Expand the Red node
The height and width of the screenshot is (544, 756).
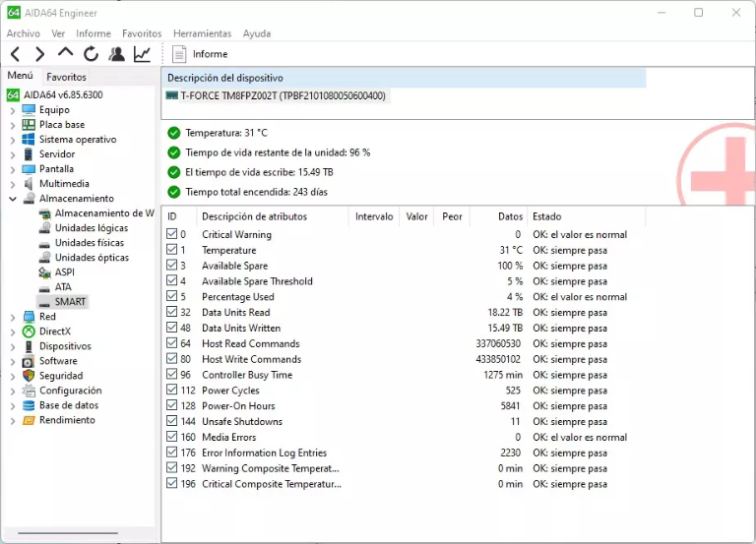pyautogui.click(x=13, y=318)
